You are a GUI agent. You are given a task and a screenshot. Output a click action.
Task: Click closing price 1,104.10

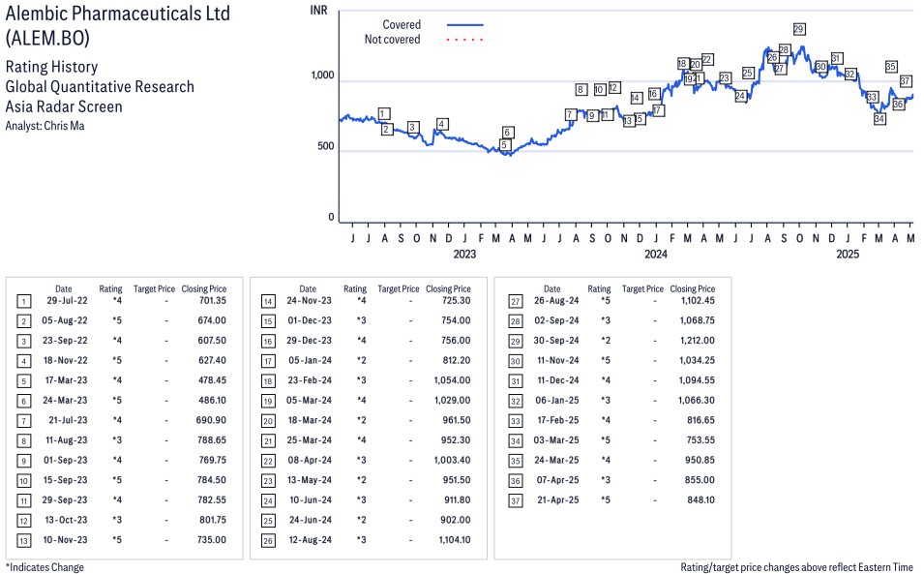(x=455, y=540)
